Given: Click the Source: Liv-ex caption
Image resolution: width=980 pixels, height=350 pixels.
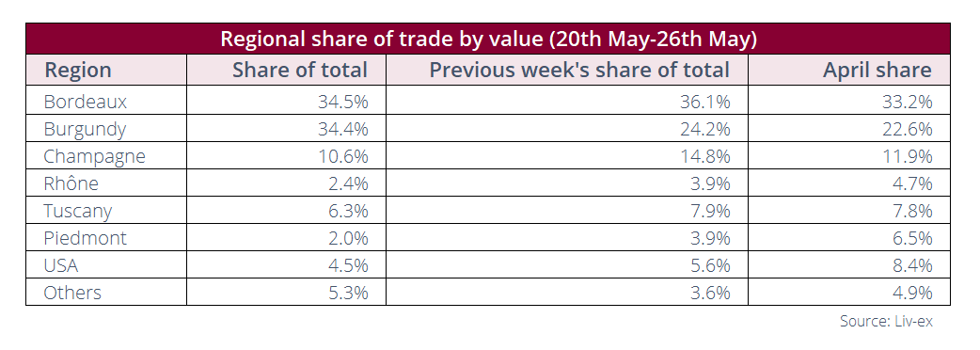Looking at the screenshot, I should click(x=886, y=321).
